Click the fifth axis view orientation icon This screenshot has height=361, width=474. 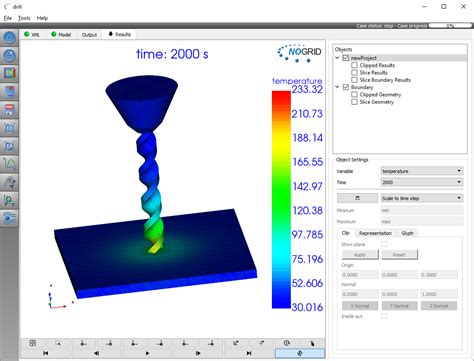185,343
